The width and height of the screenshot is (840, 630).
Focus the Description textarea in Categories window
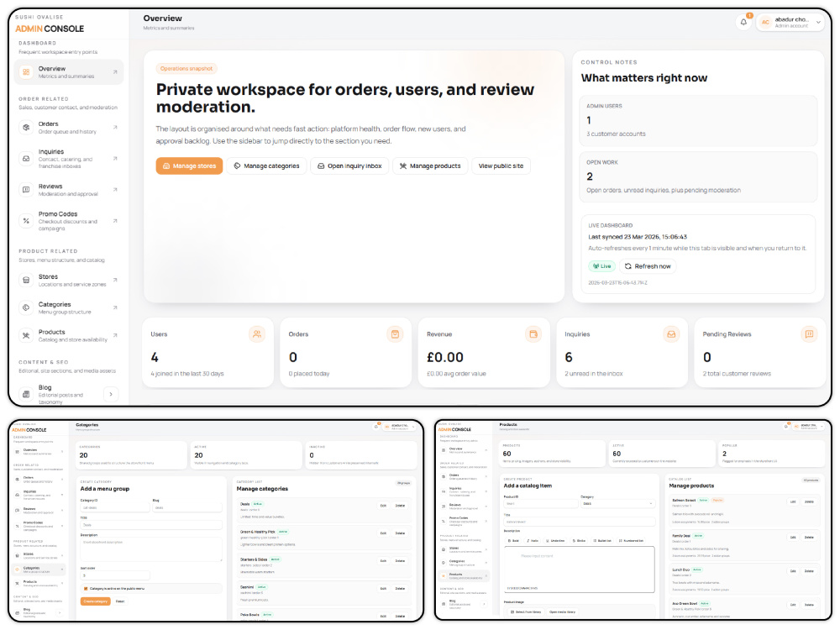tap(151, 549)
